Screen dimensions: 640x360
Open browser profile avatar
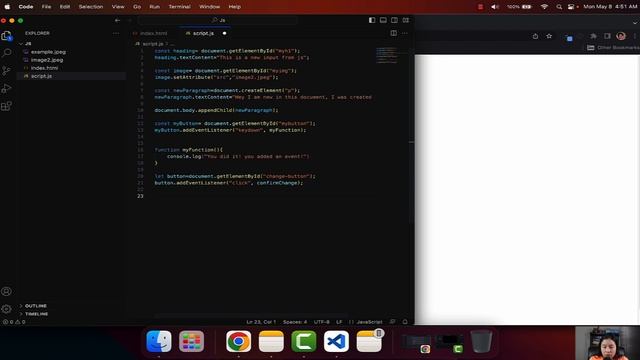[x=621, y=36]
